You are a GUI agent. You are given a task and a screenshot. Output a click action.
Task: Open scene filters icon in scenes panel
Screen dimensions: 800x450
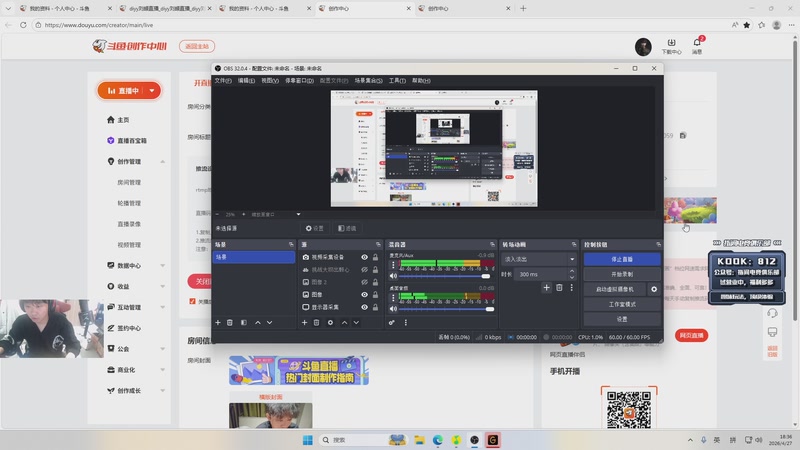pyautogui.click(x=243, y=322)
